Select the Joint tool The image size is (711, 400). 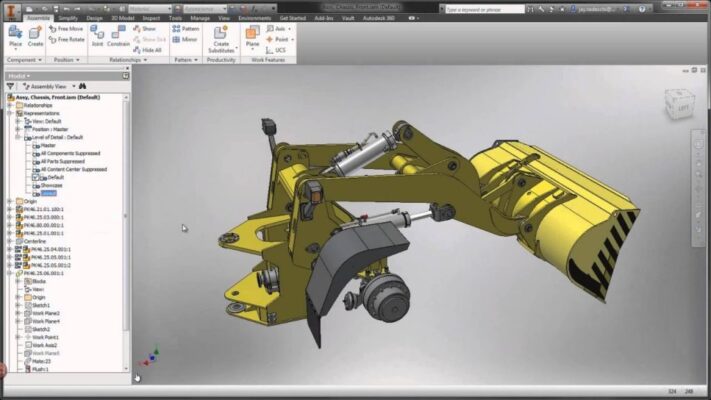click(97, 36)
